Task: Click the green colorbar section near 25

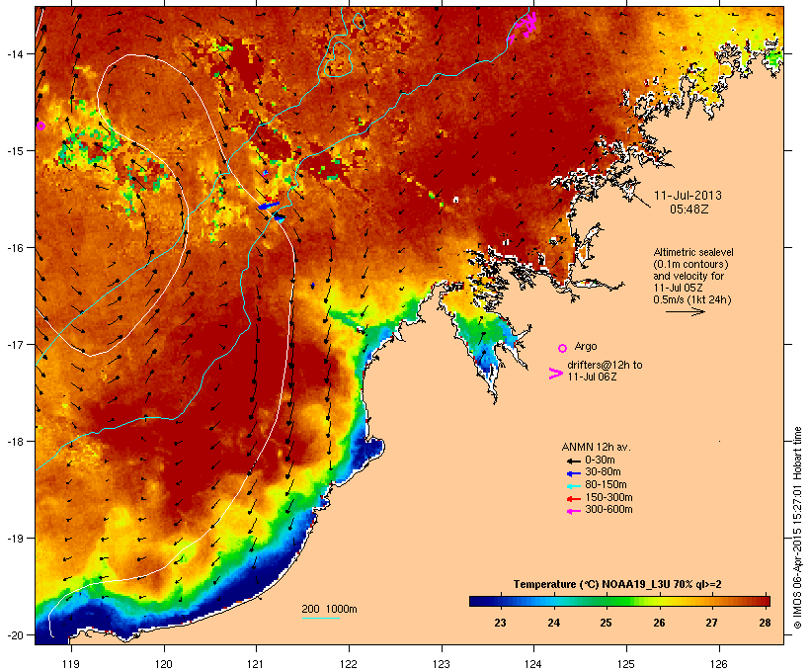Action: 609,601
